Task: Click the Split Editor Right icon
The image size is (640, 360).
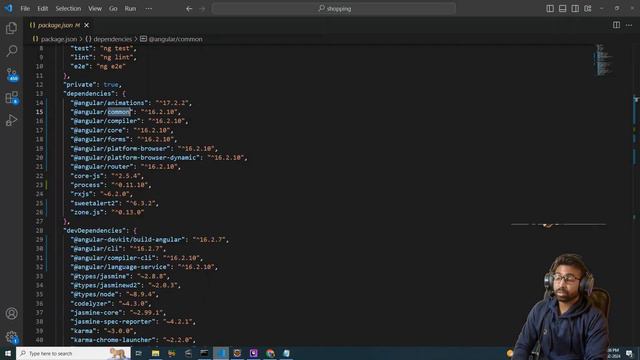Action: pos(616,25)
